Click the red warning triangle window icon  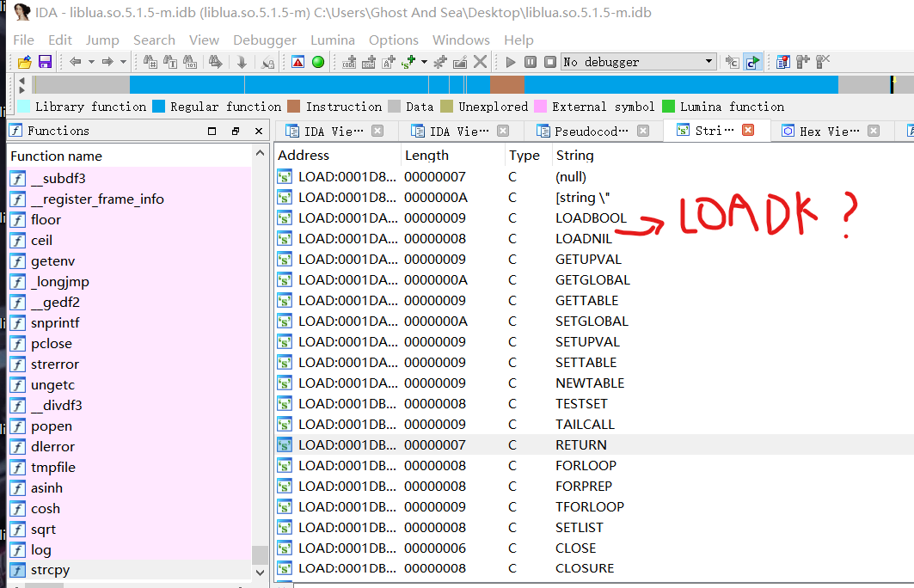tap(298, 62)
